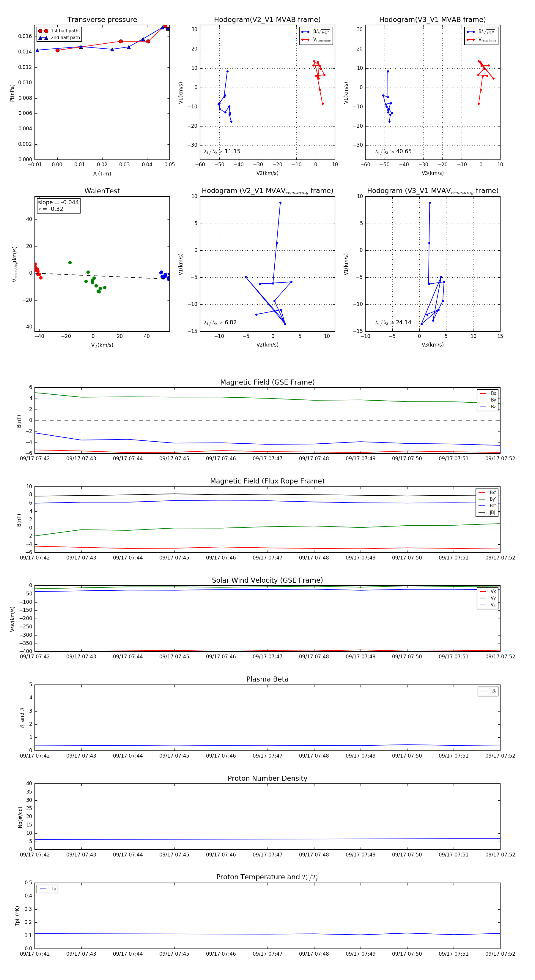Click the red Bx line in GSE plot
The height and width of the screenshot is (980, 535).
pos(267,452)
